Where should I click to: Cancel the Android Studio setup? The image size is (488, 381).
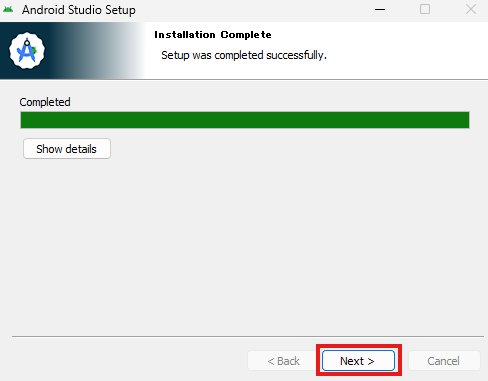[x=444, y=361]
